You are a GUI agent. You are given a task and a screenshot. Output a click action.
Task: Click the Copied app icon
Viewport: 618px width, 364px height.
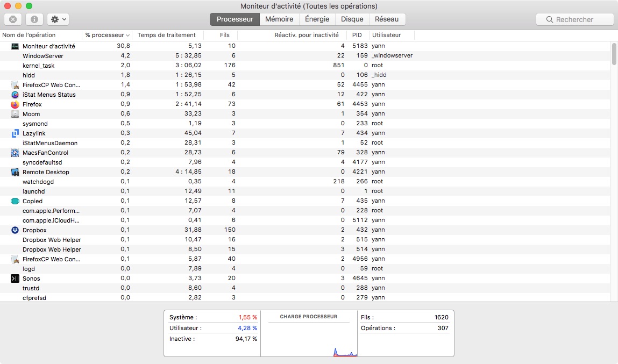15,201
